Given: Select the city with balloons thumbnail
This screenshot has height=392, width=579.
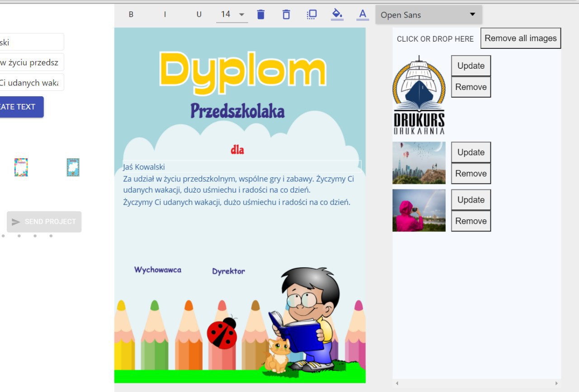Looking at the screenshot, I should tap(419, 163).
